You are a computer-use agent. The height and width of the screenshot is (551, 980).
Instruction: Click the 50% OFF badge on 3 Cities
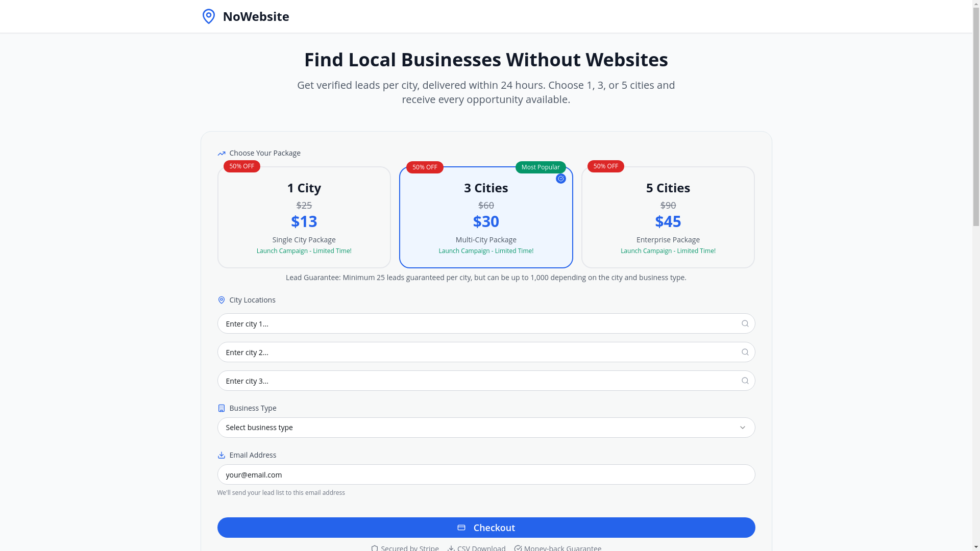point(425,167)
